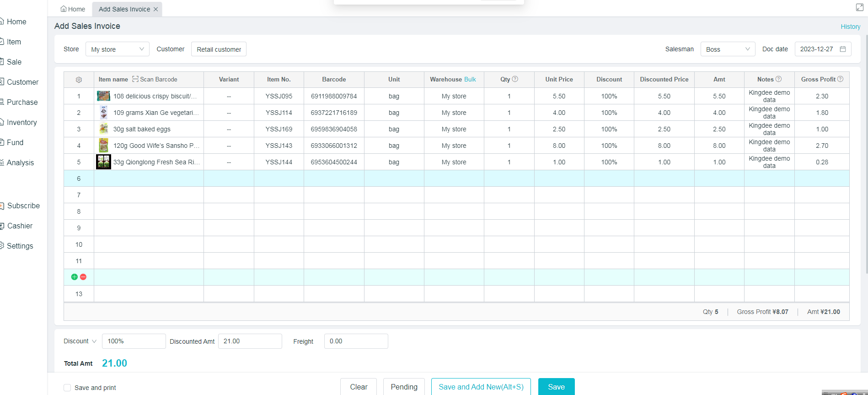
Task: Close the Add Sales Invoice tab
Action: [155, 9]
